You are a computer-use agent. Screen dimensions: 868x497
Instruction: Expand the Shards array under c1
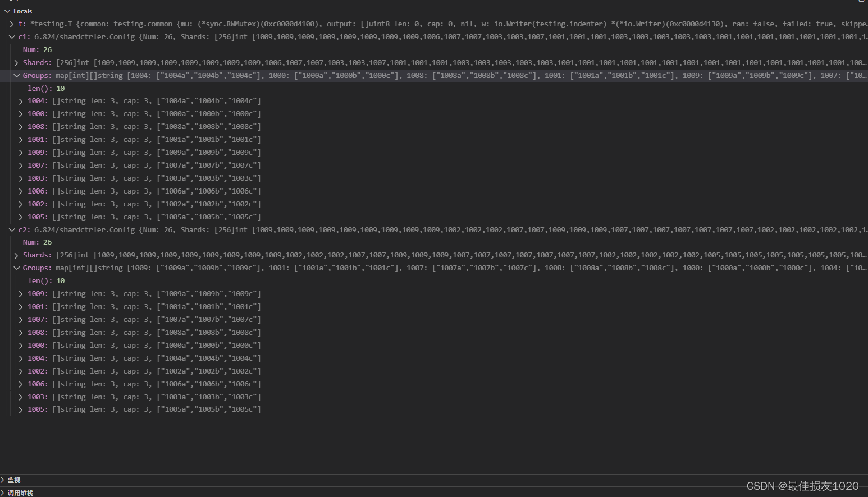16,63
